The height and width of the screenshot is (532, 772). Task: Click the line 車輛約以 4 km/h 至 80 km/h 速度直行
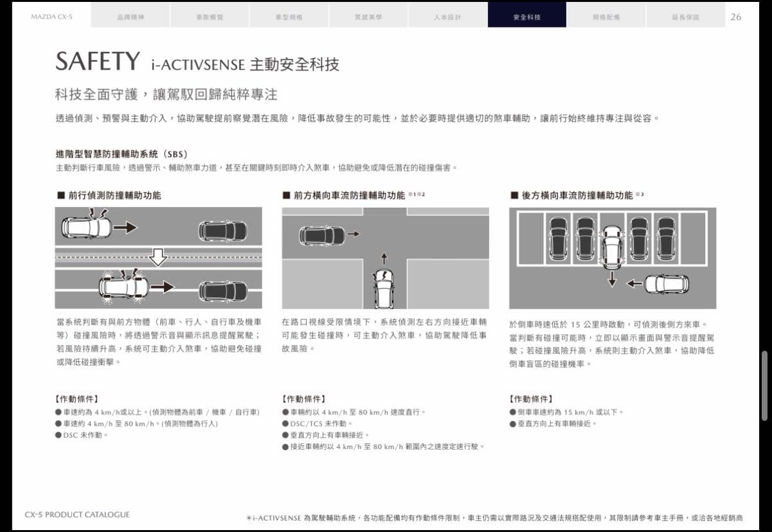coord(354,412)
